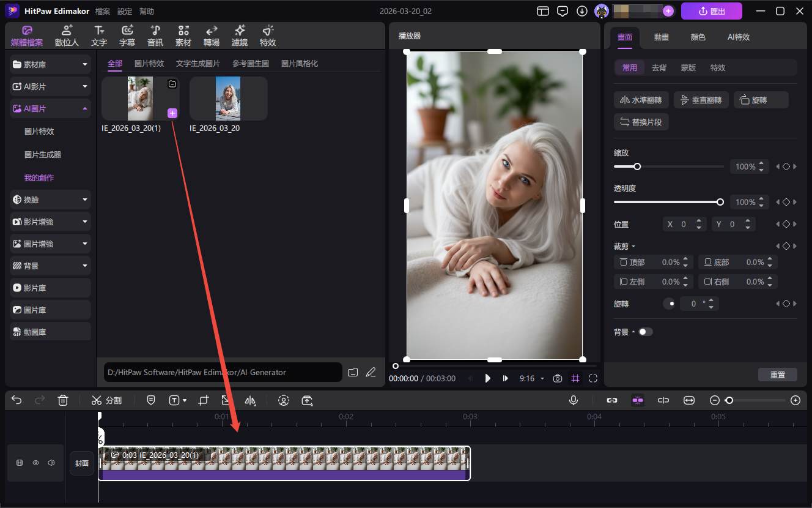Click the 匯出 export button
Screen dimensions: 812x508
pos(711,11)
